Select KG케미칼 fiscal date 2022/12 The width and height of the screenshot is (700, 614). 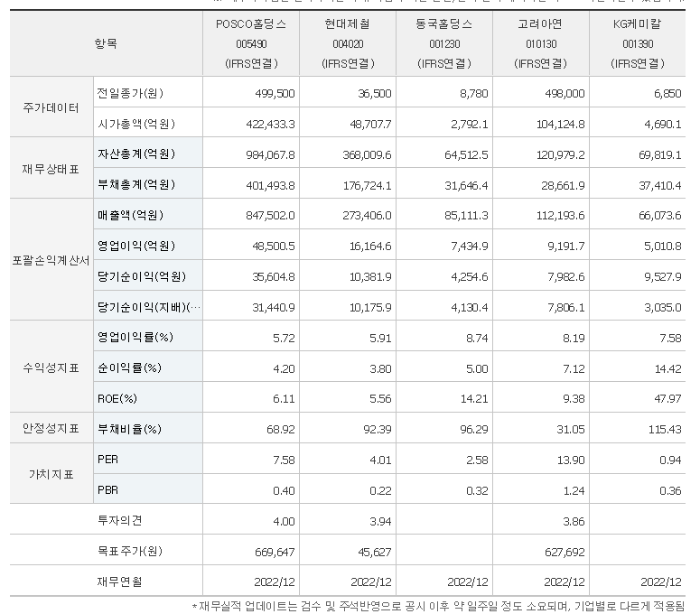[661, 581]
